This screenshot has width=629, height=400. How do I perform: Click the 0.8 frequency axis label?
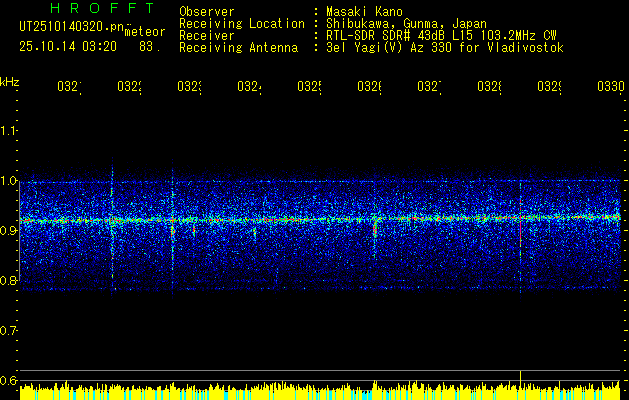[8, 280]
